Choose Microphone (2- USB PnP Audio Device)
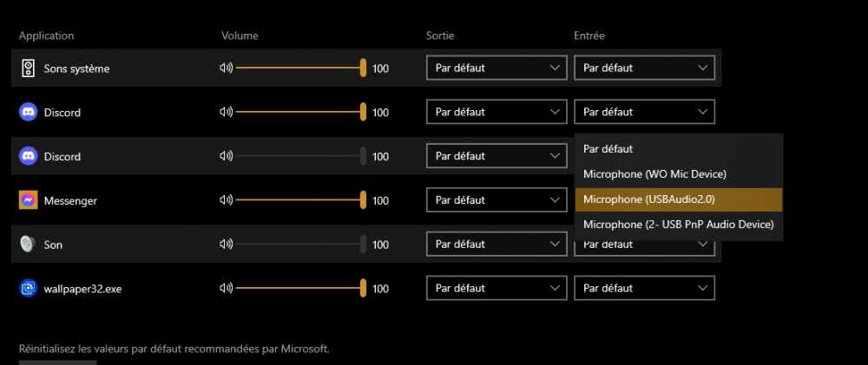 [x=679, y=225]
